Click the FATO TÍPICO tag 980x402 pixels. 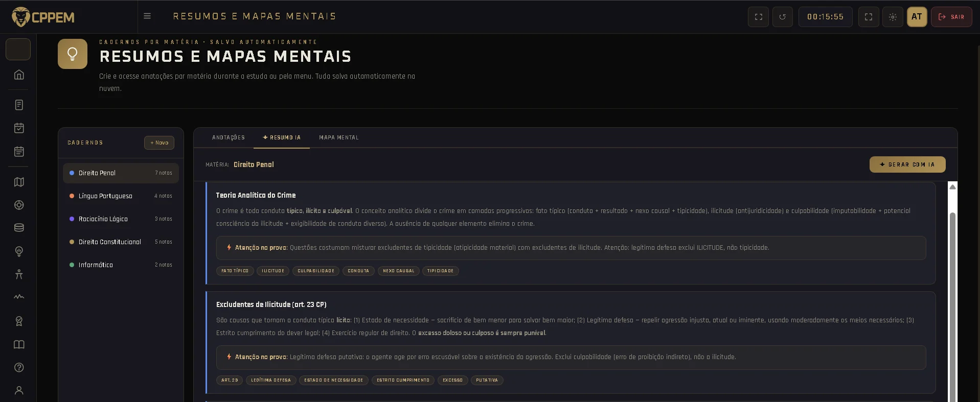click(235, 271)
